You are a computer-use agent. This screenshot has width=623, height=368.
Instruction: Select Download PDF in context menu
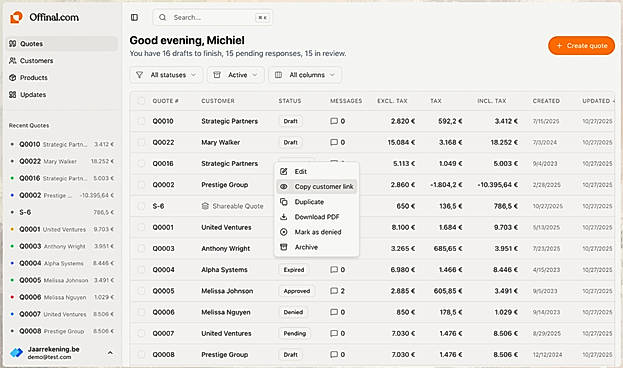coord(317,217)
